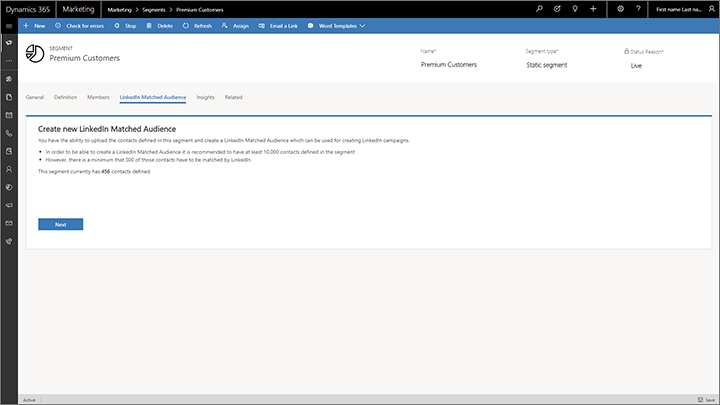The width and height of the screenshot is (720, 405).
Task: Open the user account name menu
Action: [685, 8]
